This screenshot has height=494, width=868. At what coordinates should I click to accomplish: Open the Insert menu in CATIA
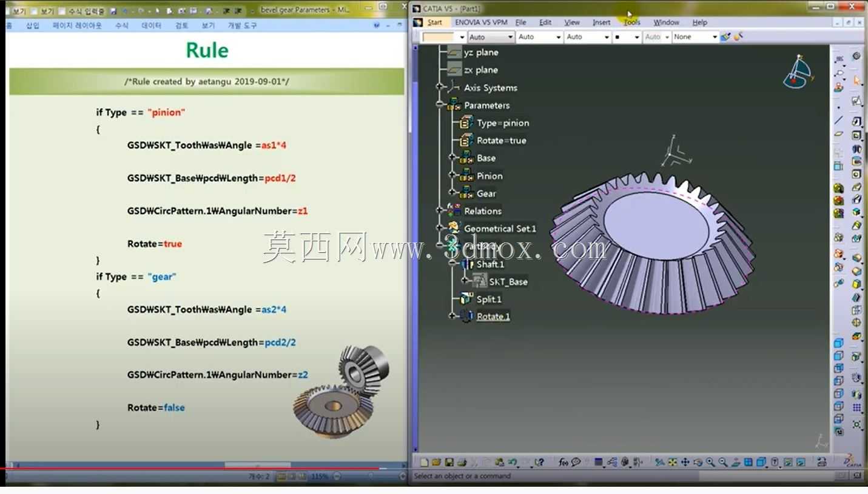tap(601, 22)
